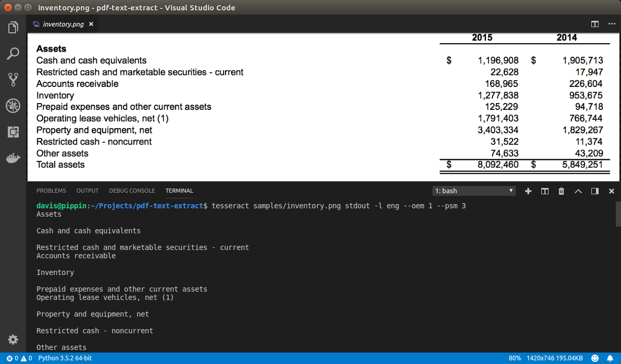Open the Docker view in activity bar

coord(13,158)
